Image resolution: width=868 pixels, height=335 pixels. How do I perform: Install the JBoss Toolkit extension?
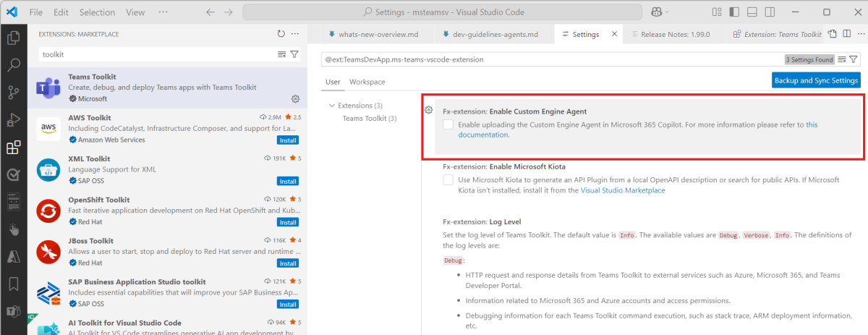288,263
